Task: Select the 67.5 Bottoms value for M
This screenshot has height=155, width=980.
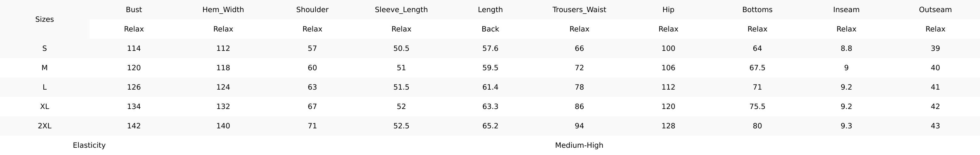Action: [x=757, y=68]
